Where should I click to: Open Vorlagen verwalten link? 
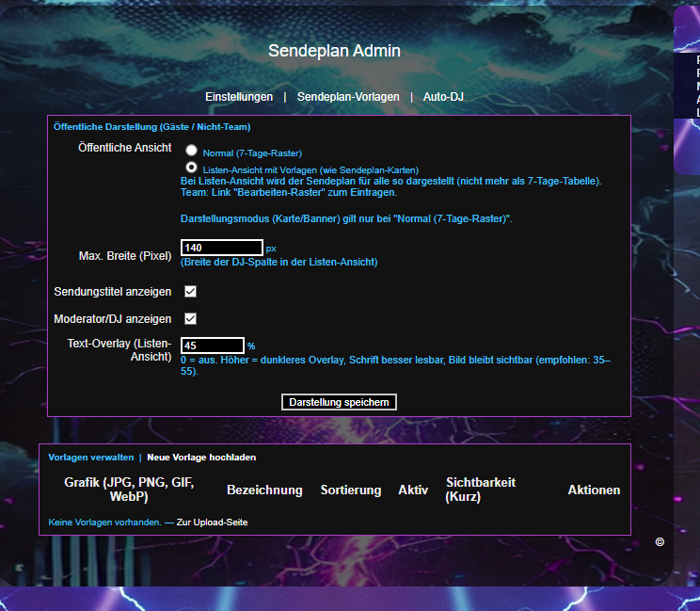pyautogui.click(x=91, y=458)
